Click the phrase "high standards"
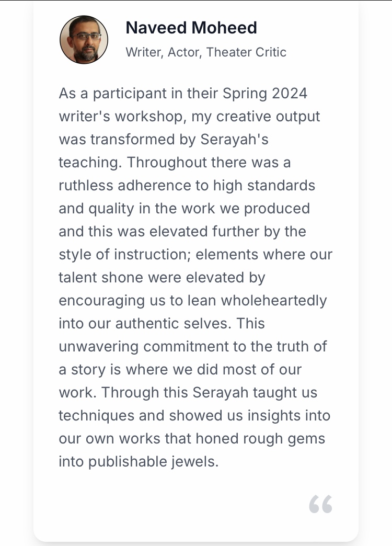Viewport: 392px width, 546px height. (x=269, y=186)
